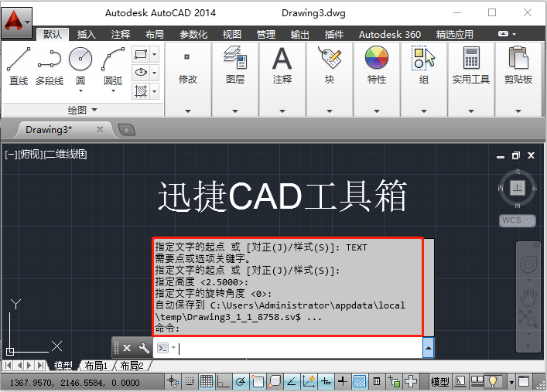Open the Block (块) panel icon

330,57
